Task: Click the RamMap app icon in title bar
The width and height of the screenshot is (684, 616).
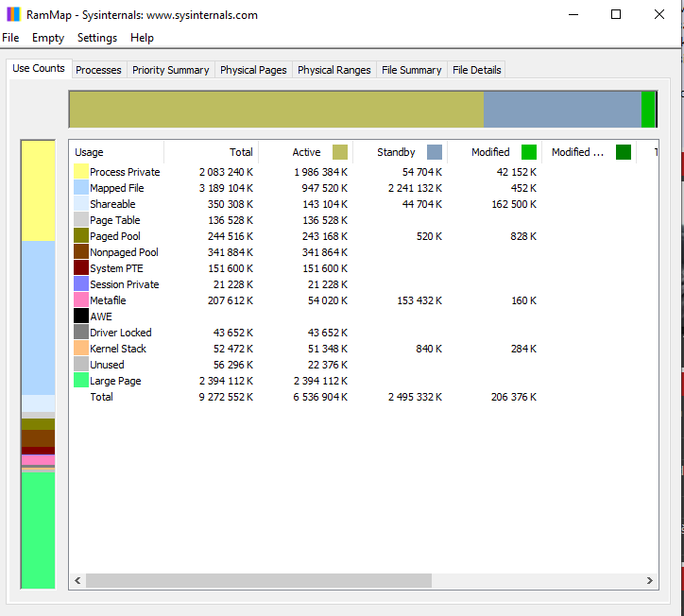Action: tap(13, 15)
